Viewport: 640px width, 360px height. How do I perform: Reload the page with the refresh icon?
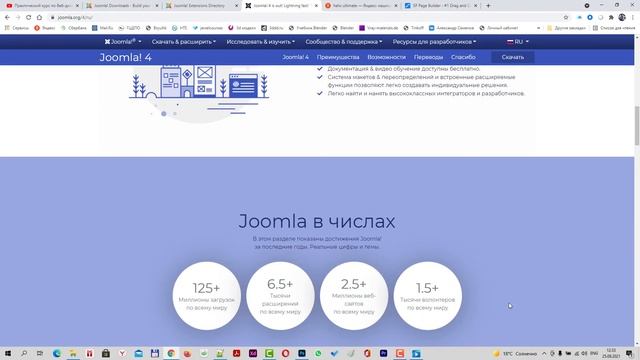click(x=29, y=18)
